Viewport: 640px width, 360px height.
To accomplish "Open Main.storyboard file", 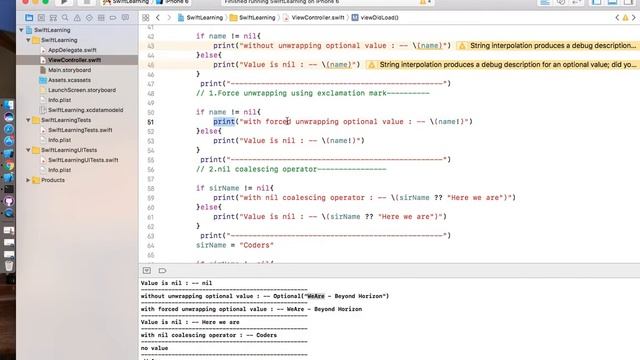I will tap(69, 70).
